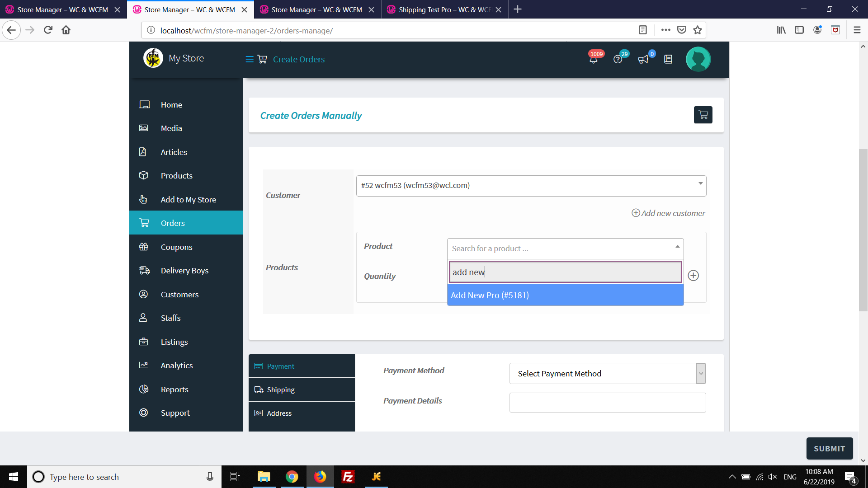Click Add new customer link
Viewport: 868px width, 488px height.
point(668,213)
